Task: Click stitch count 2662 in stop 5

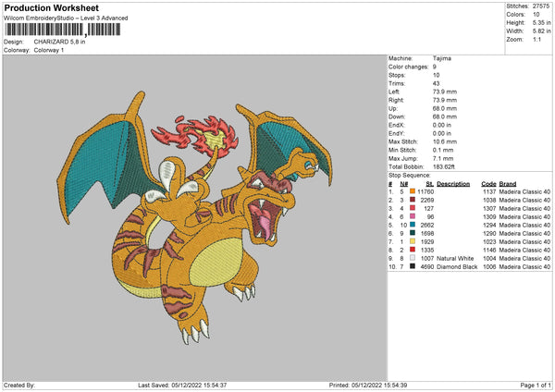Action: [427, 225]
